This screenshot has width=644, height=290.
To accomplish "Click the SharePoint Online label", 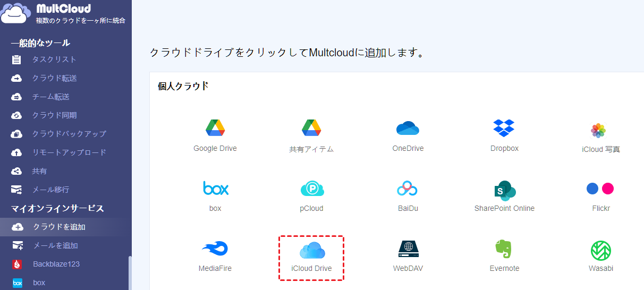I will [504, 208].
